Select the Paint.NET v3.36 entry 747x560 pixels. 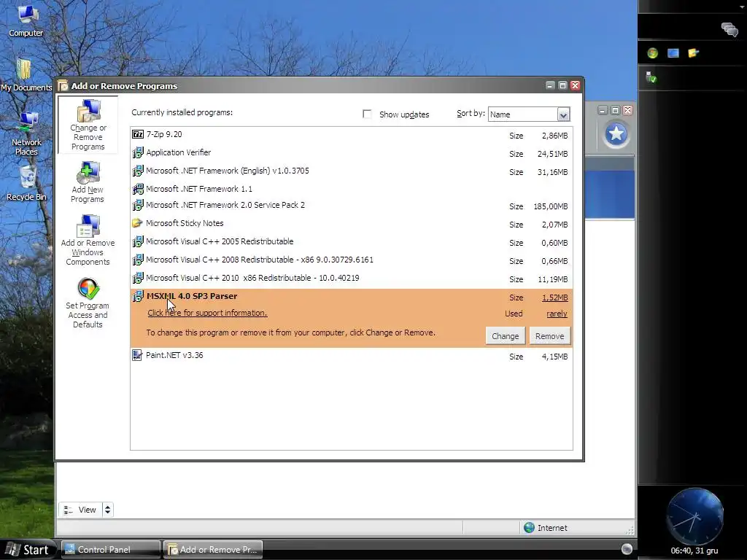(x=352, y=356)
